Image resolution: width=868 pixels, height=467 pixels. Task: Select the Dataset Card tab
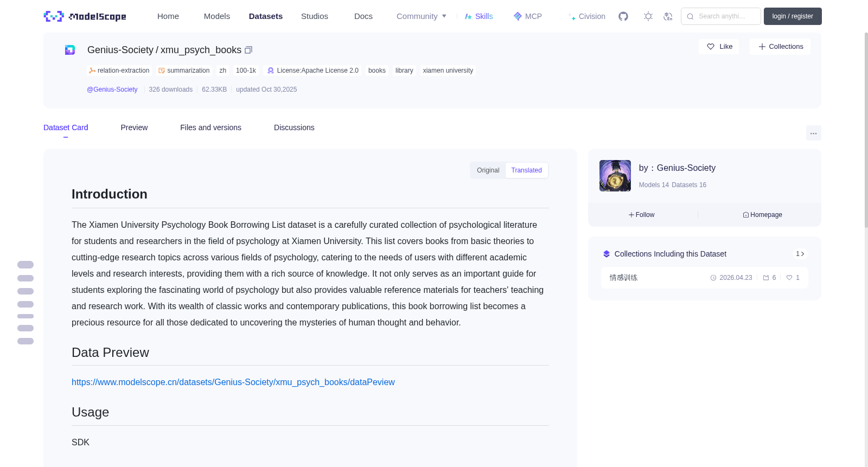(x=66, y=127)
